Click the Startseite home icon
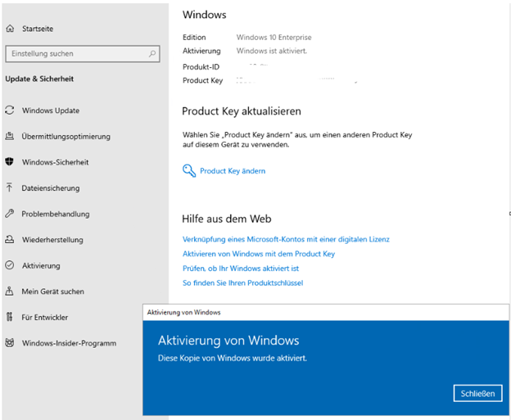Viewport: 511px width, 420px height. tap(10, 29)
